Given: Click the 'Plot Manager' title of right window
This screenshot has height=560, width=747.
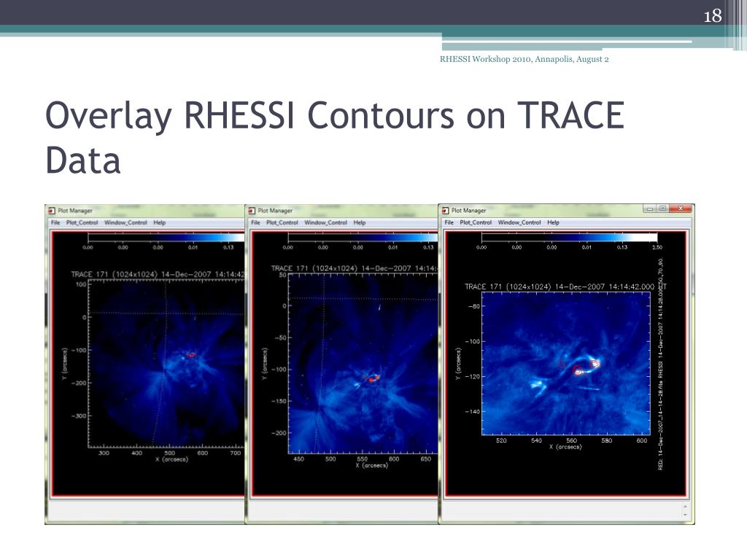Looking at the screenshot, I should click(469, 211).
